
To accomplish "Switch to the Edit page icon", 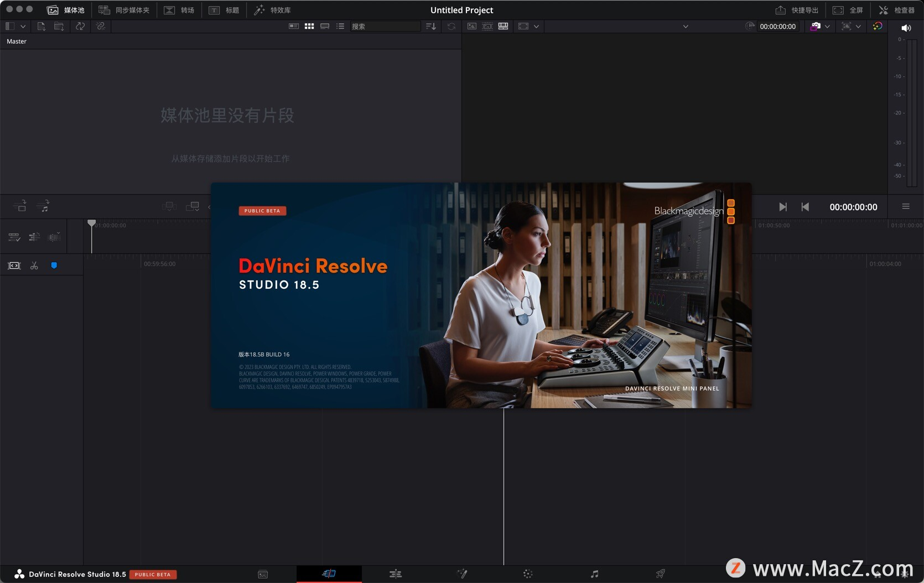I will tap(395, 574).
